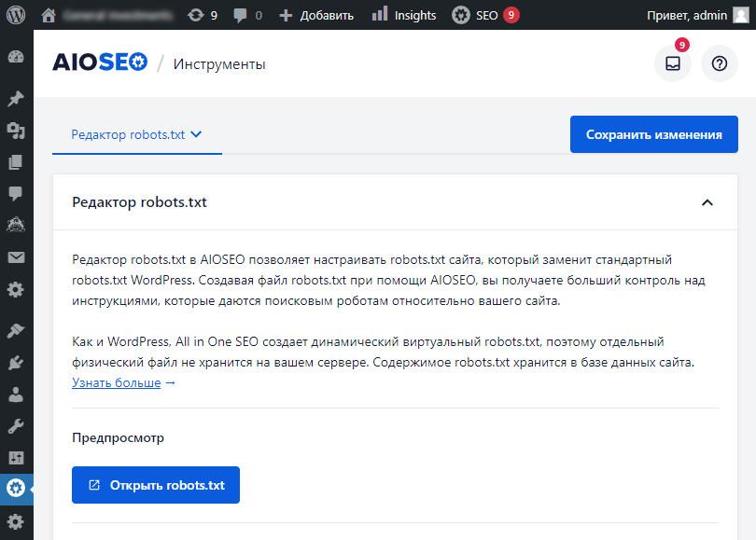
Task: Click the Предпросмотр label
Action: tap(119, 438)
